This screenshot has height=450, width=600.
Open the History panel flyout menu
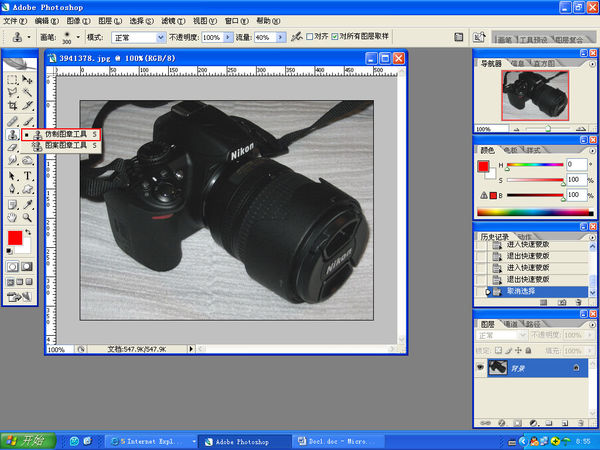592,238
